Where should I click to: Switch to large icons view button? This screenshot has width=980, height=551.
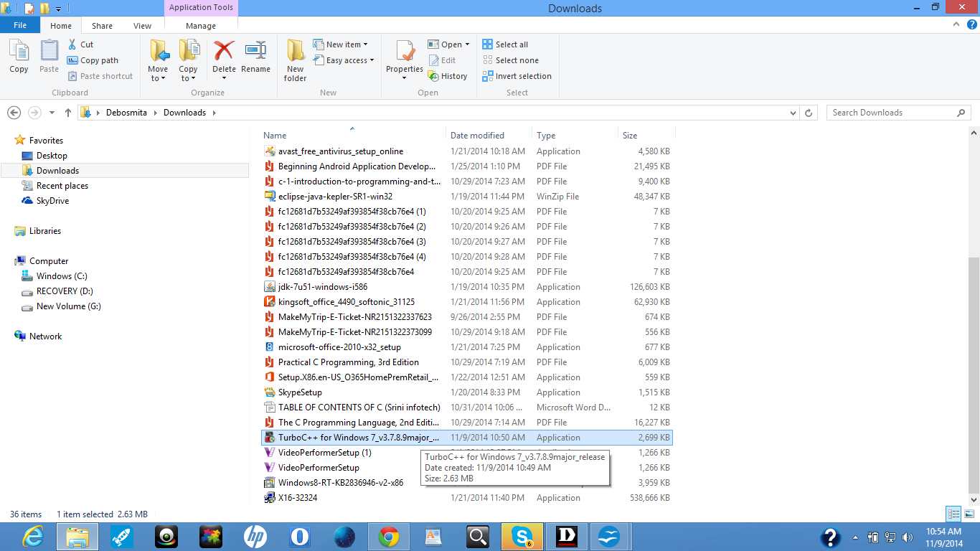(x=967, y=514)
